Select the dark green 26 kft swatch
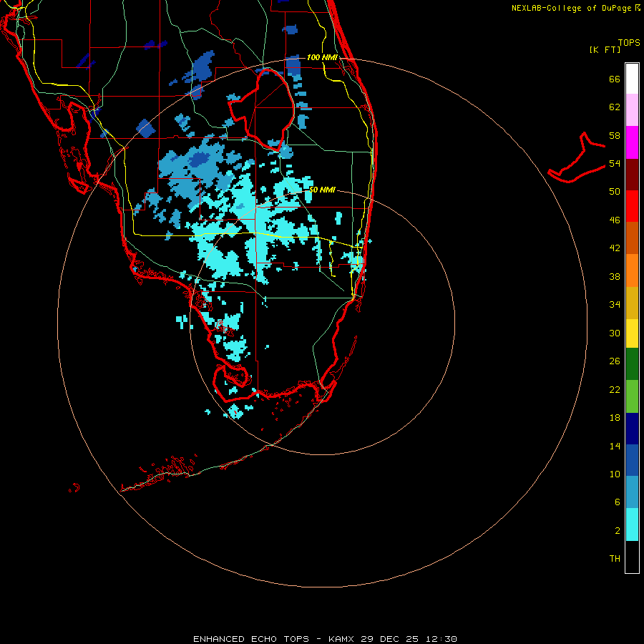Image resolution: width=644 pixels, height=644 pixels. pos(632,364)
